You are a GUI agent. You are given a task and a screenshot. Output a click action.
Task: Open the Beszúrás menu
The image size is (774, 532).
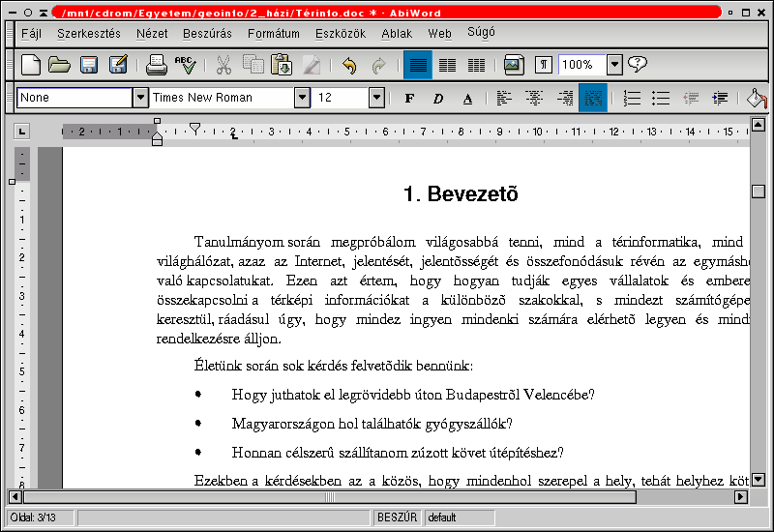point(207,34)
